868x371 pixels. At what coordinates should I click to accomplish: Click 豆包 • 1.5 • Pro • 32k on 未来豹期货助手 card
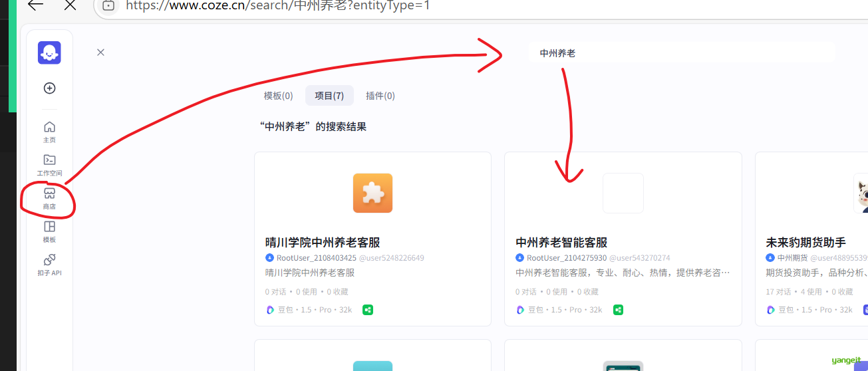point(815,310)
